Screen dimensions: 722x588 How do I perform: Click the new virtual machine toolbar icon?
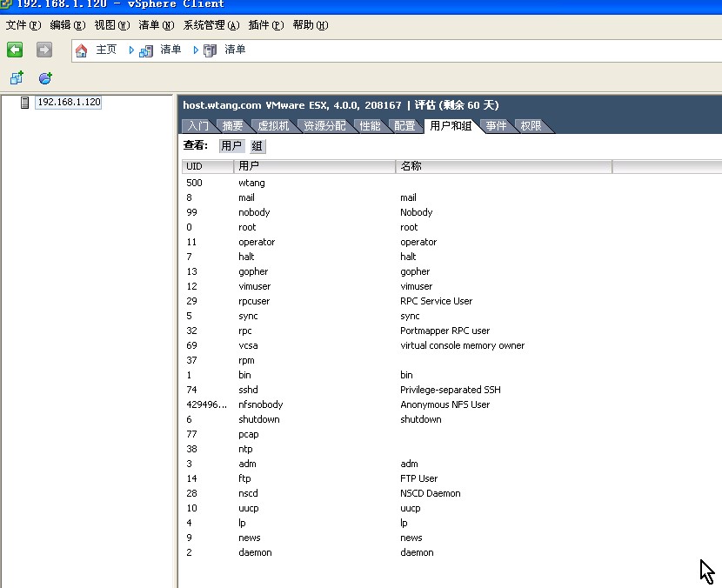(17, 77)
